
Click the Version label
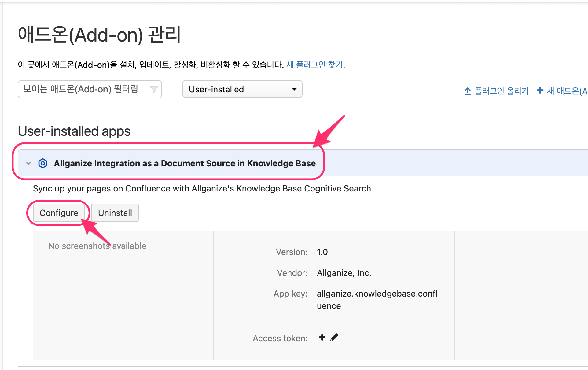[x=292, y=252]
